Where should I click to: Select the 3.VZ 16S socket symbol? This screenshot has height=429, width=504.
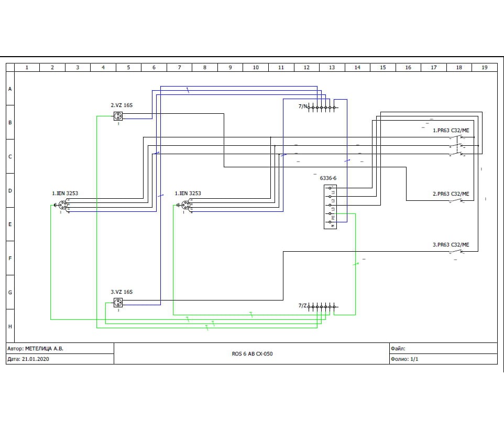coord(118,303)
